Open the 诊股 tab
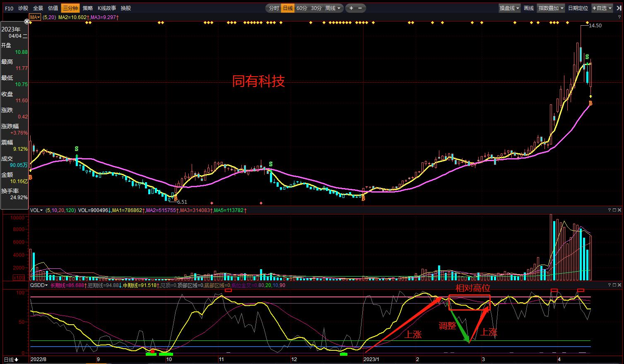 [23, 8]
